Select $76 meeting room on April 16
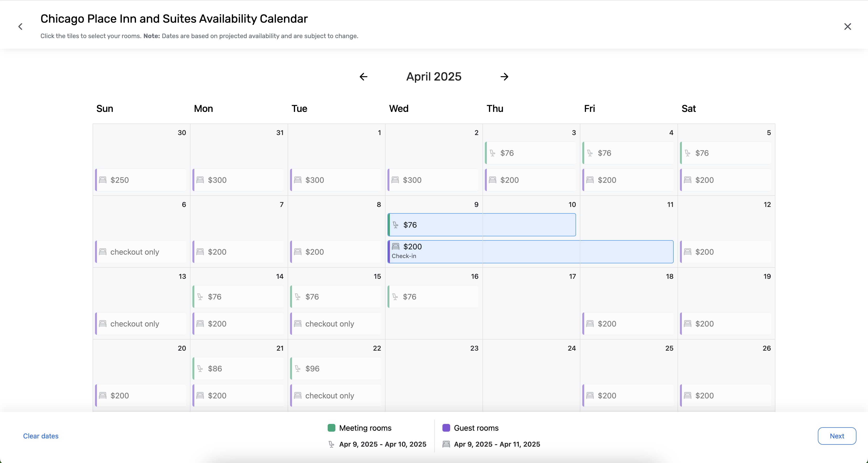Viewport: 868px width, 463px height. tap(433, 297)
